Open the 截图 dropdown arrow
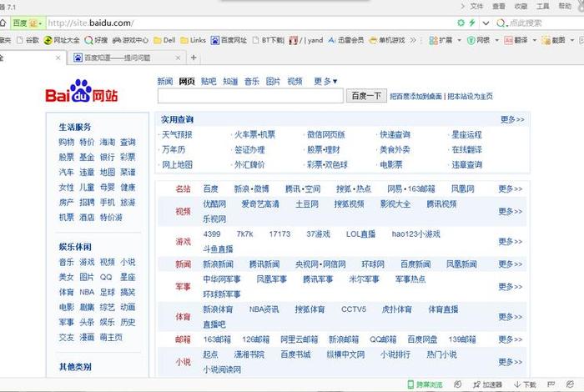The height and width of the screenshot is (392, 584). [572, 40]
